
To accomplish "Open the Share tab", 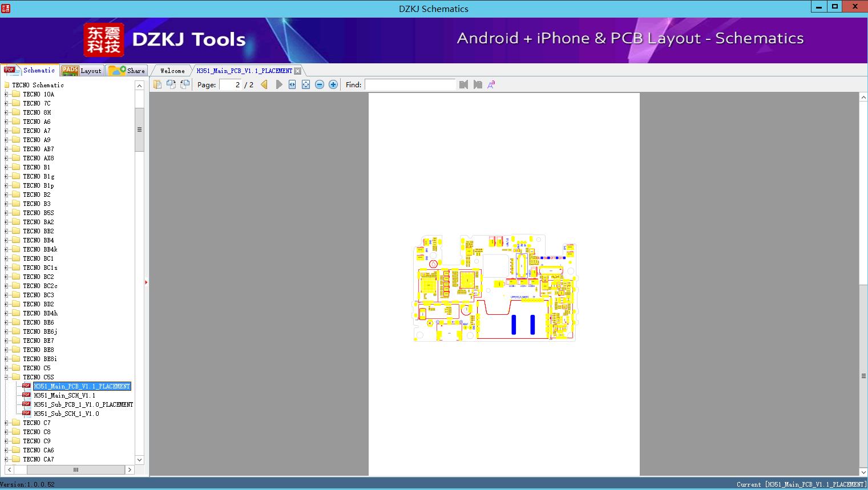I will pos(127,71).
